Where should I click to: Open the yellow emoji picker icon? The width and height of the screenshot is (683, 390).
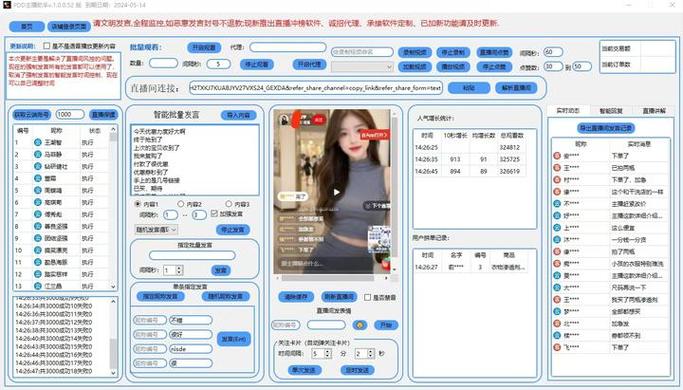coord(359,325)
